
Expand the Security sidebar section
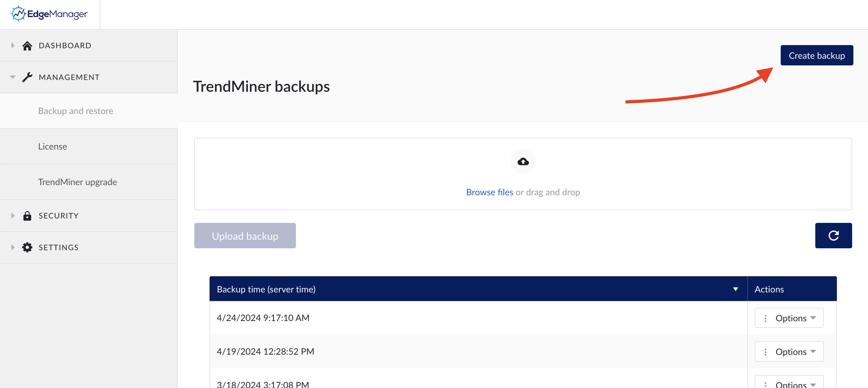12,215
